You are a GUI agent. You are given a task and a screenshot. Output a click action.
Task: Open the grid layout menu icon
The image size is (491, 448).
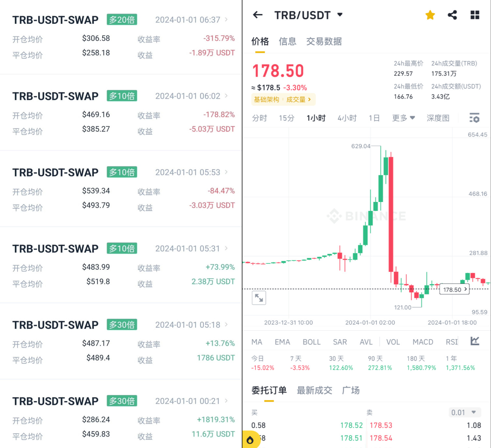pos(475,15)
